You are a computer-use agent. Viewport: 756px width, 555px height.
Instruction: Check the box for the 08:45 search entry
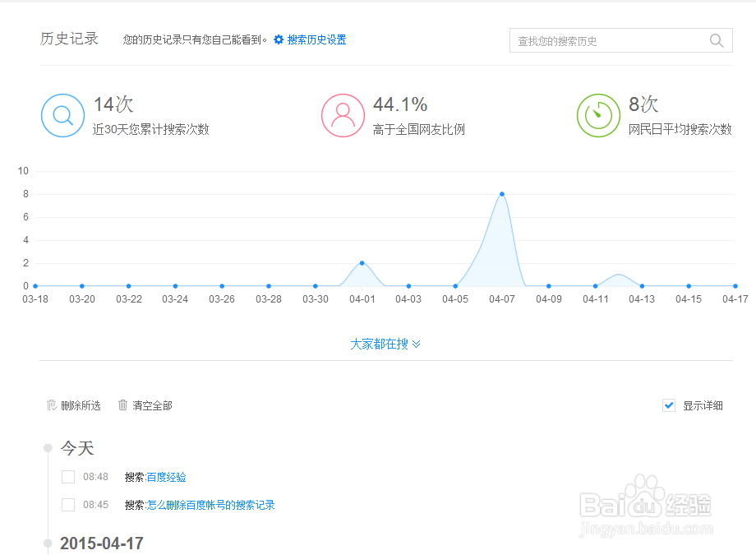pyautogui.click(x=68, y=505)
